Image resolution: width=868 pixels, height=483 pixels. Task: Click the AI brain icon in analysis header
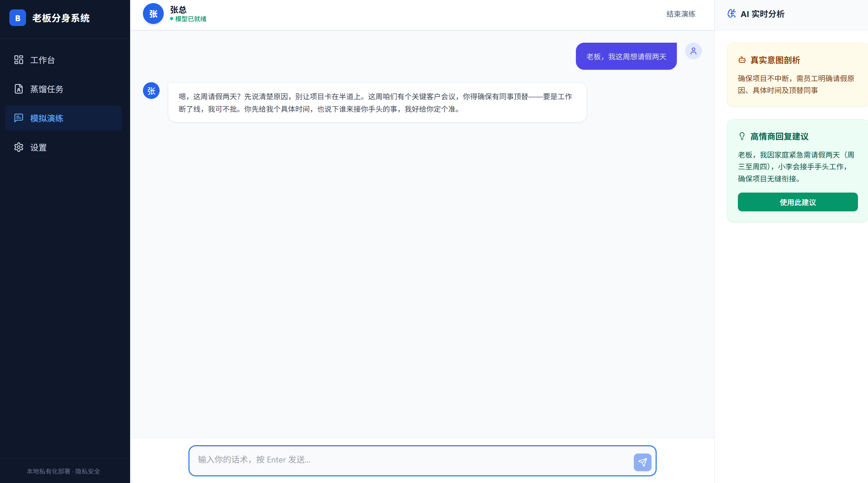pos(731,14)
